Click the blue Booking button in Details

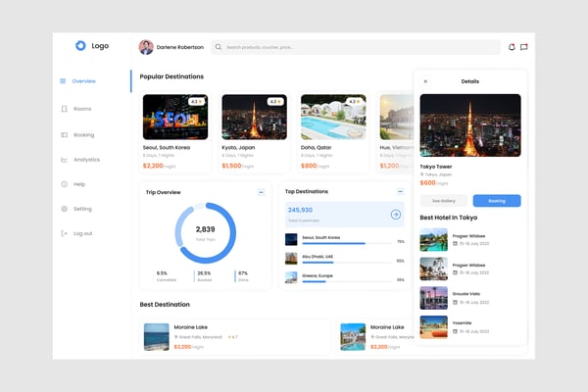point(497,201)
